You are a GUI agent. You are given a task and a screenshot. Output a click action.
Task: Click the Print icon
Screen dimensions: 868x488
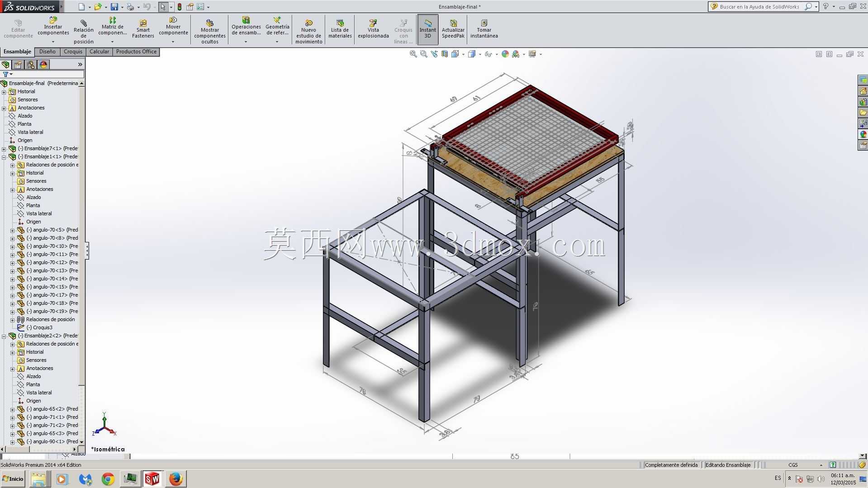pyautogui.click(x=130, y=7)
